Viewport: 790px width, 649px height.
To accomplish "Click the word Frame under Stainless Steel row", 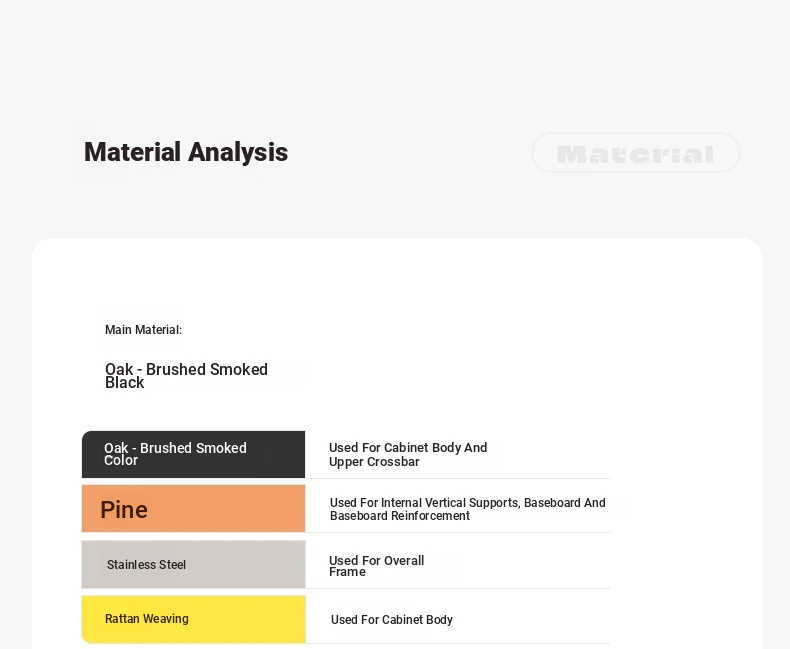I will pos(347,572).
